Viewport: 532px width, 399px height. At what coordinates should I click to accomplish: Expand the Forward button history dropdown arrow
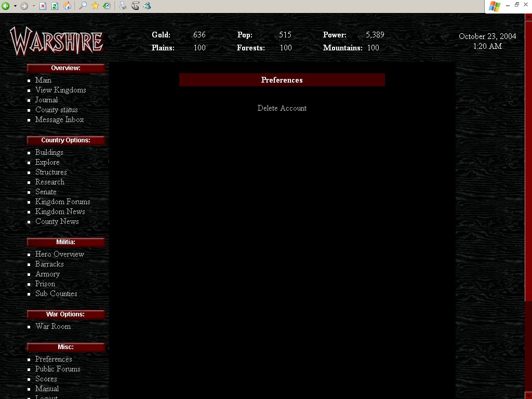coord(34,6)
